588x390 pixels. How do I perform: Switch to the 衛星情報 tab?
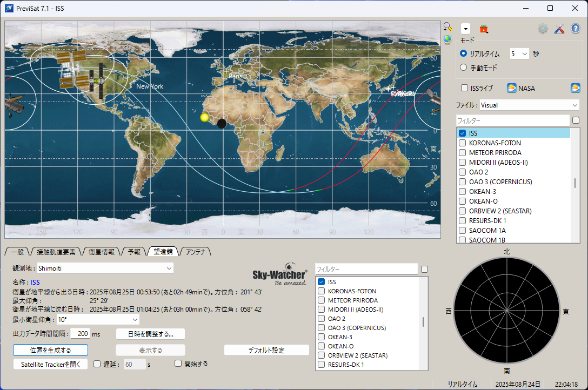[x=102, y=252]
